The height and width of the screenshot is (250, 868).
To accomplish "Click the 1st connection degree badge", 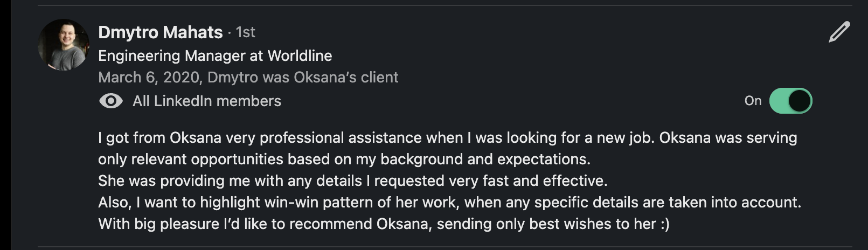I will (245, 32).
